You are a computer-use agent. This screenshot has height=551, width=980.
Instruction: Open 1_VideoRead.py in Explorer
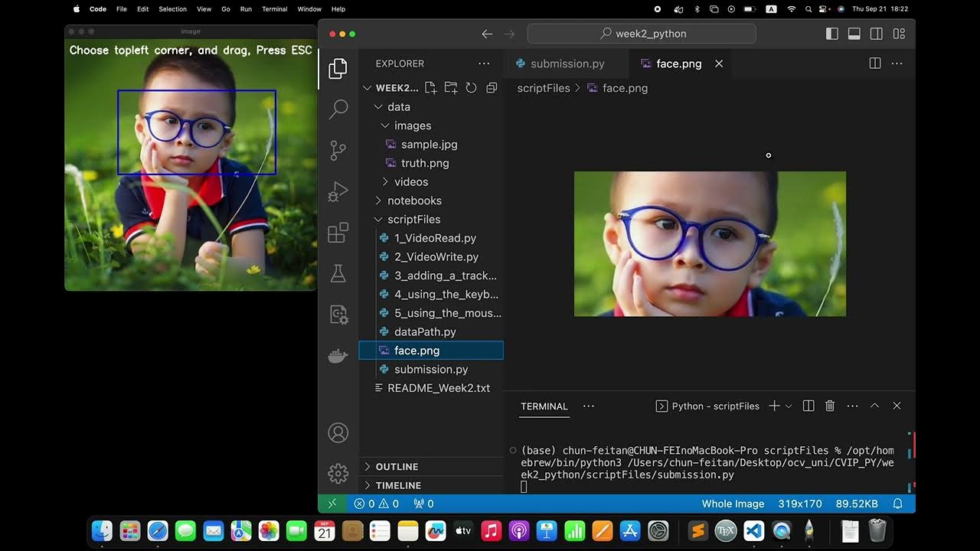click(431, 238)
